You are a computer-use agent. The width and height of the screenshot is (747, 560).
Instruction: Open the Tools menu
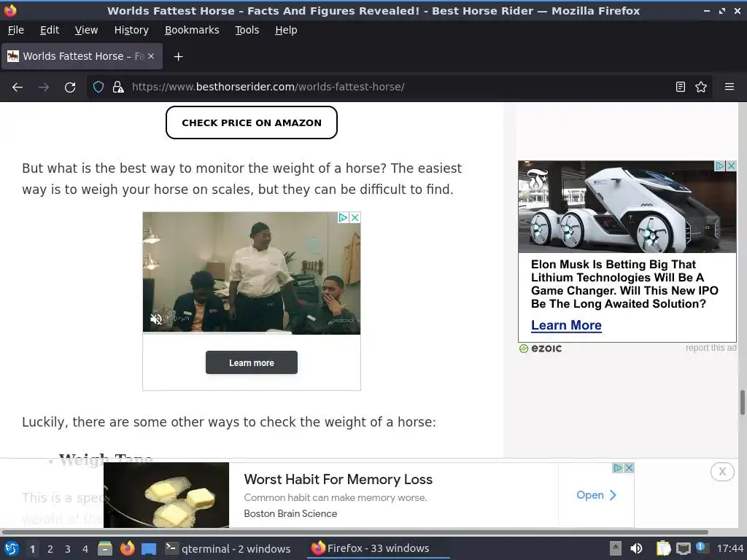247,30
